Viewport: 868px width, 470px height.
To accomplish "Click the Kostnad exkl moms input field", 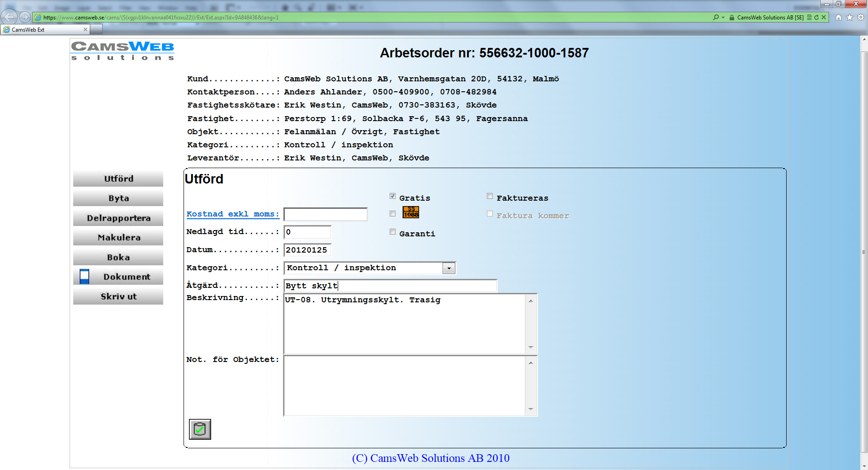I will coord(325,214).
